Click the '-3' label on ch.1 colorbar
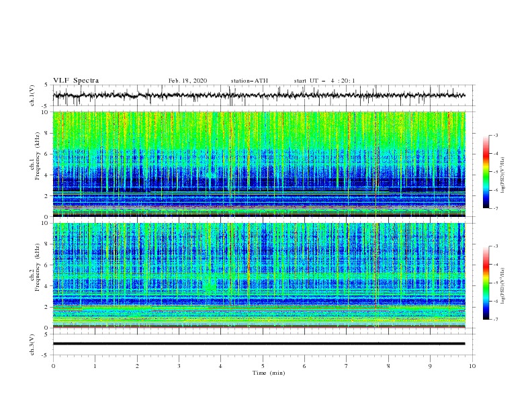Image resolution: width=532 pixels, height=411 pixels. [495, 135]
